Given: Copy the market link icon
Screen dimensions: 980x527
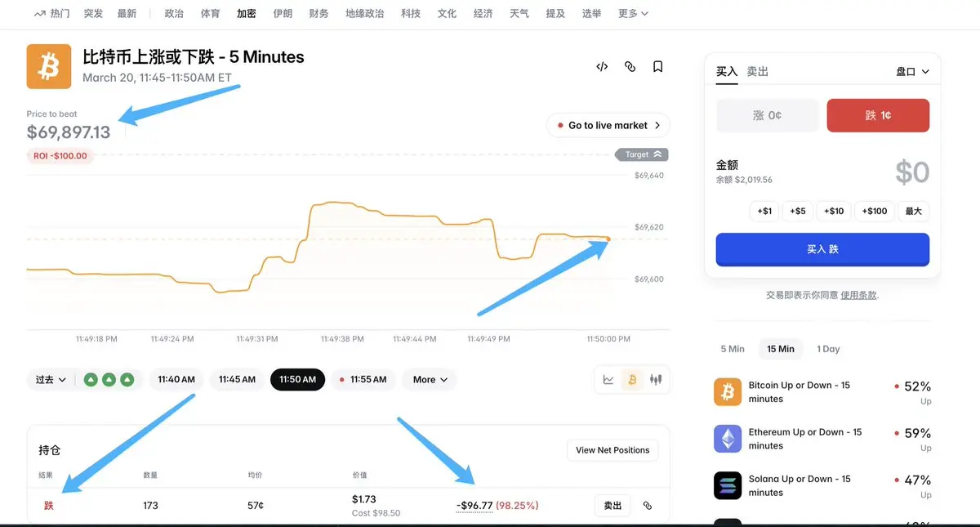Looking at the screenshot, I should coord(630,67).
